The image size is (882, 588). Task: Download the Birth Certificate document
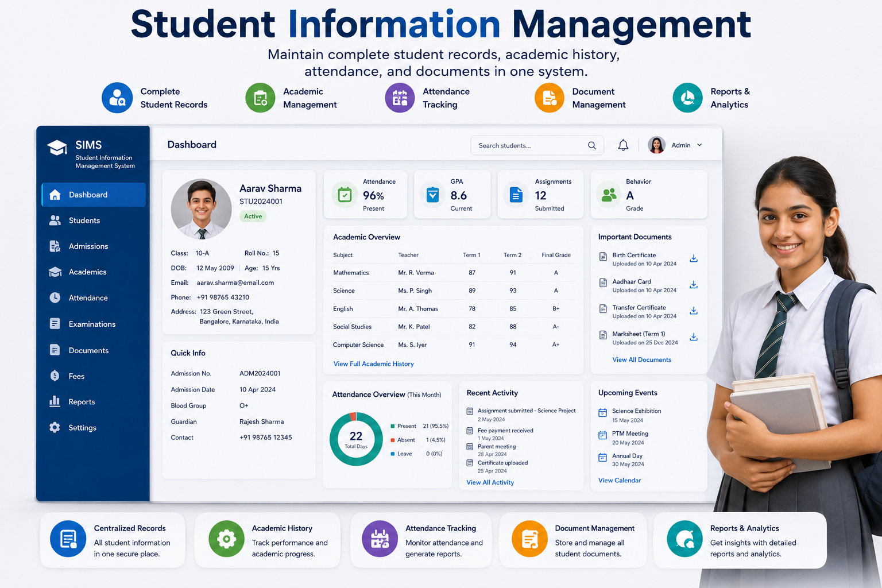[x=694, y=258]
